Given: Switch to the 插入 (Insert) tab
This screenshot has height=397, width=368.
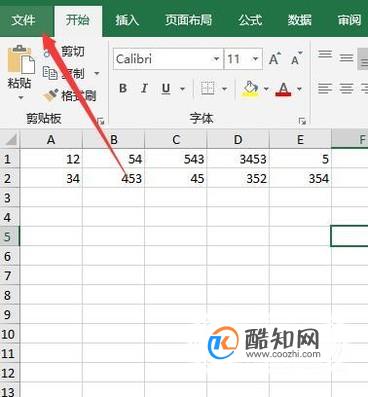Looking at the screenshot, I should coord(127,20).
